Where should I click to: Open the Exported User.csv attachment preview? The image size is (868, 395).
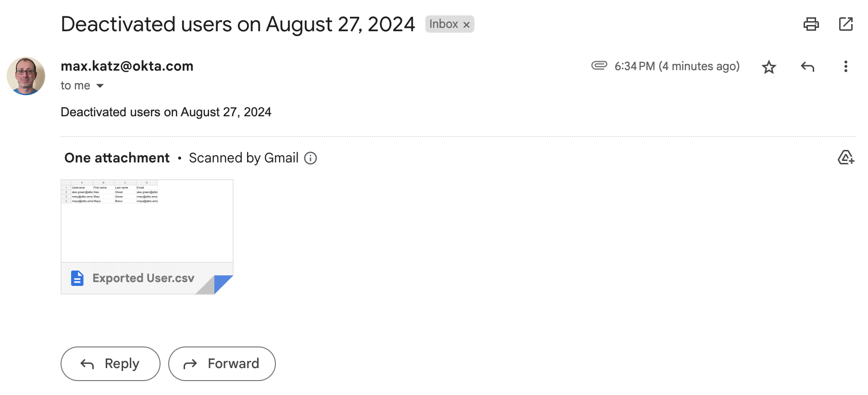147,221
